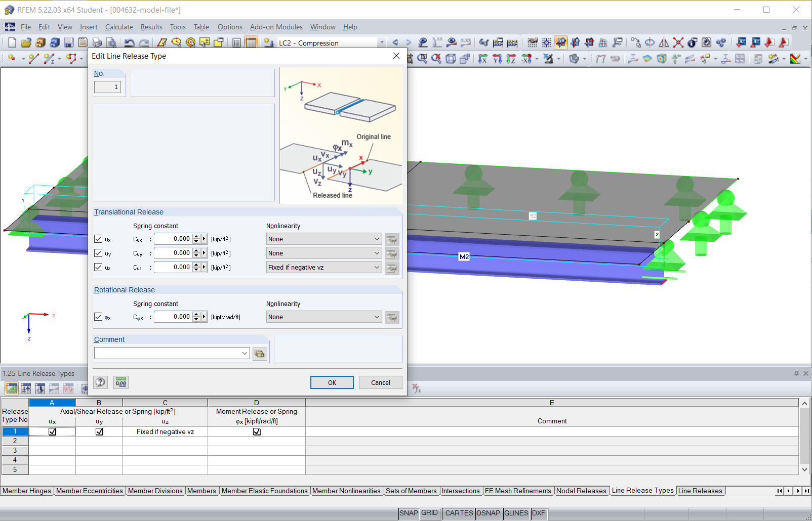
Task: Click the mirror tool icon
Action: pyautogui.click(x=664, y=42)
